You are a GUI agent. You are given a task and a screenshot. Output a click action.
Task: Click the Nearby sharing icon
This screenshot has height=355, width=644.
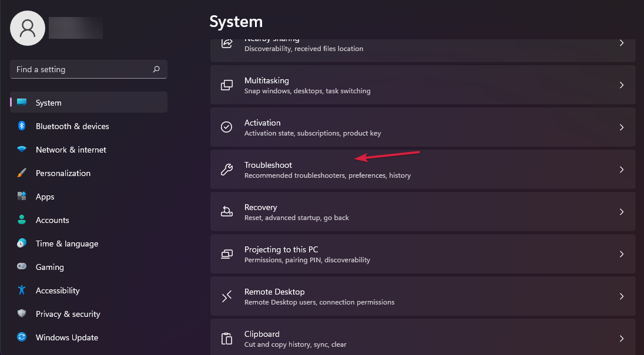point(227,43)
